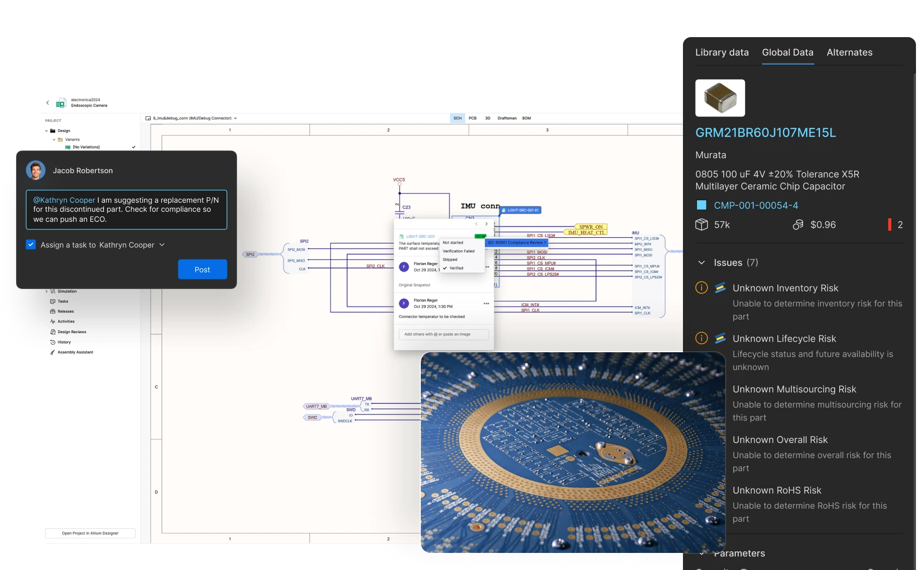Image resolution: width=924 pixels, height=570 pixels.
Task: Click the inventory box icon beside 57k
Action: pos(702,225)
